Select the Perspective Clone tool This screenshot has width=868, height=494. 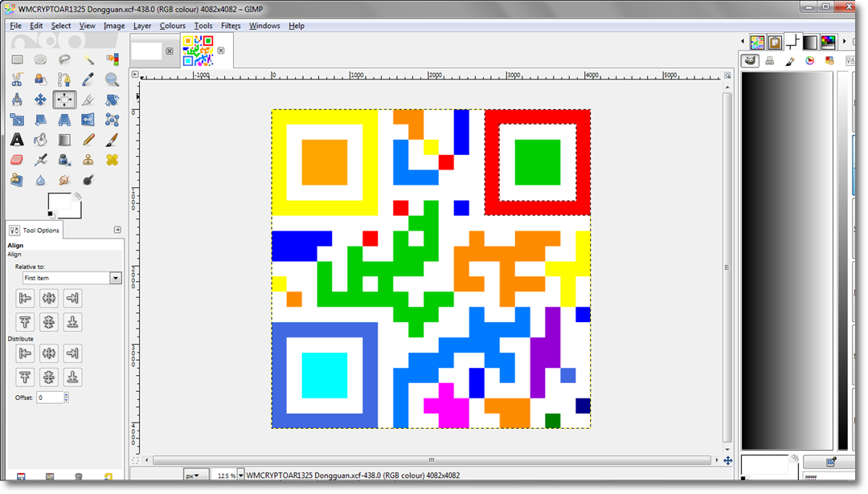tap(17, 180)
